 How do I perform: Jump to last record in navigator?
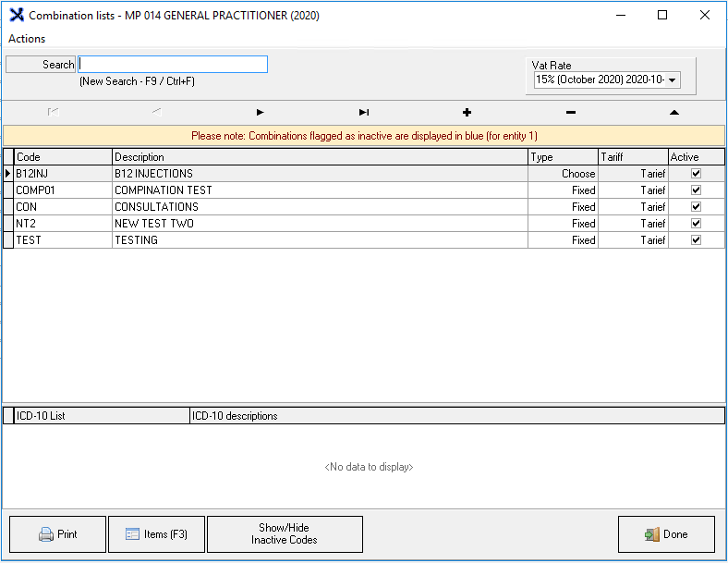click(x=364, y=113)
